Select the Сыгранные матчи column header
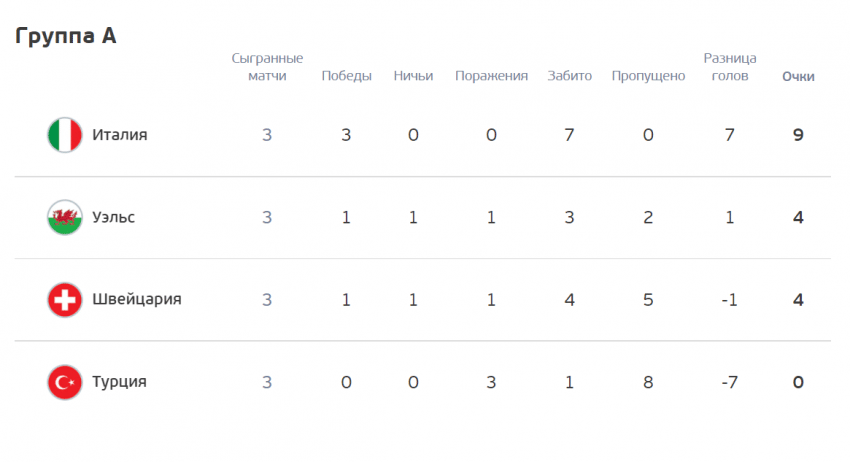 [267, 67]
